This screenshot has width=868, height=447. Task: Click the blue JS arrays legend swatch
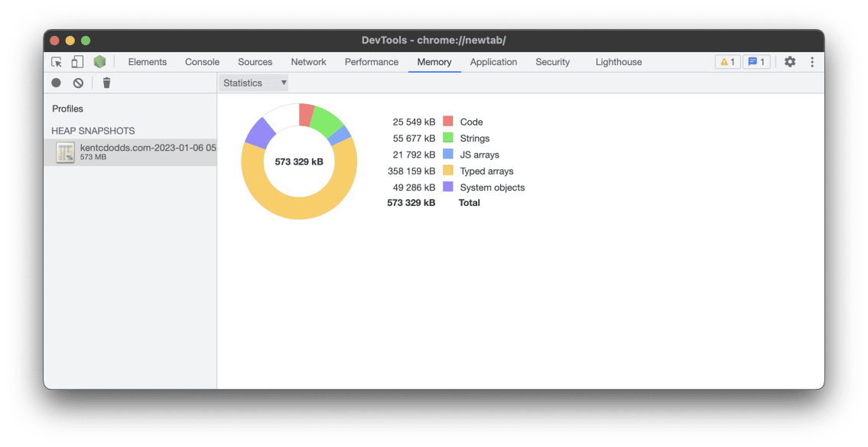pyautogui.click(x=448, y=154)
